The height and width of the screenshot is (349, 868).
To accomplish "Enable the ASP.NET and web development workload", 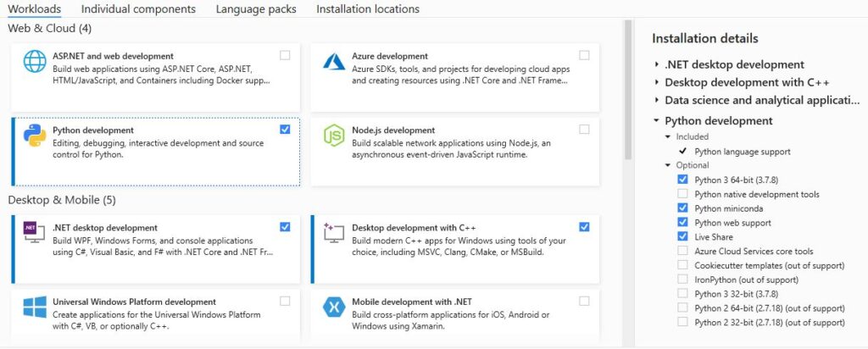I will [x=285, y=55].
